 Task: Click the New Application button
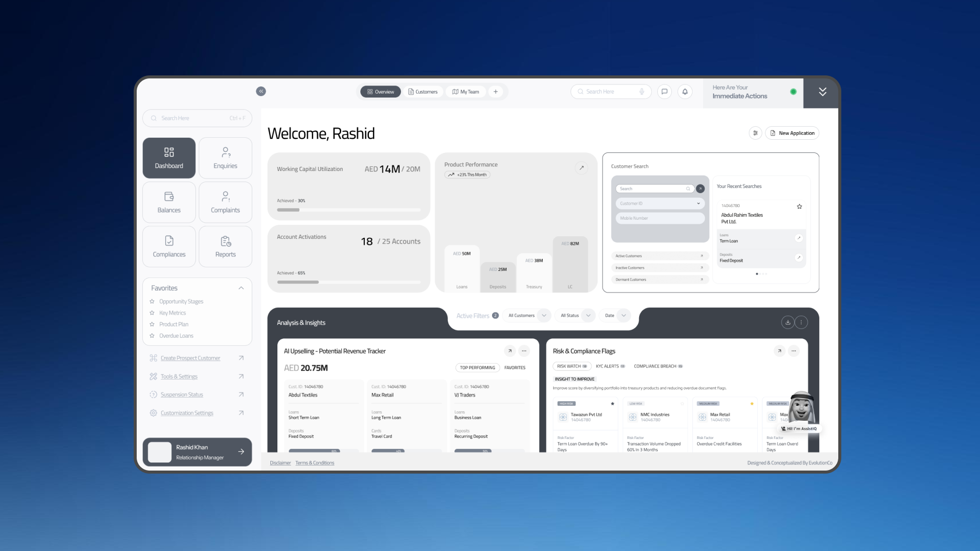(792, 133)
